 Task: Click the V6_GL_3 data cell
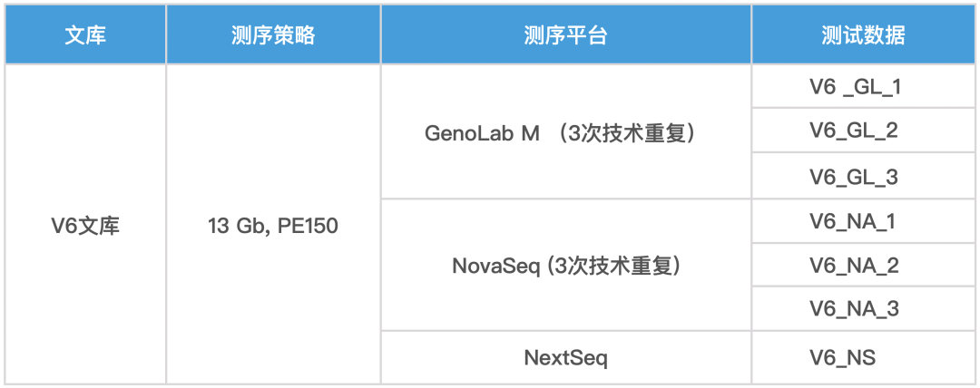point(854,178)
